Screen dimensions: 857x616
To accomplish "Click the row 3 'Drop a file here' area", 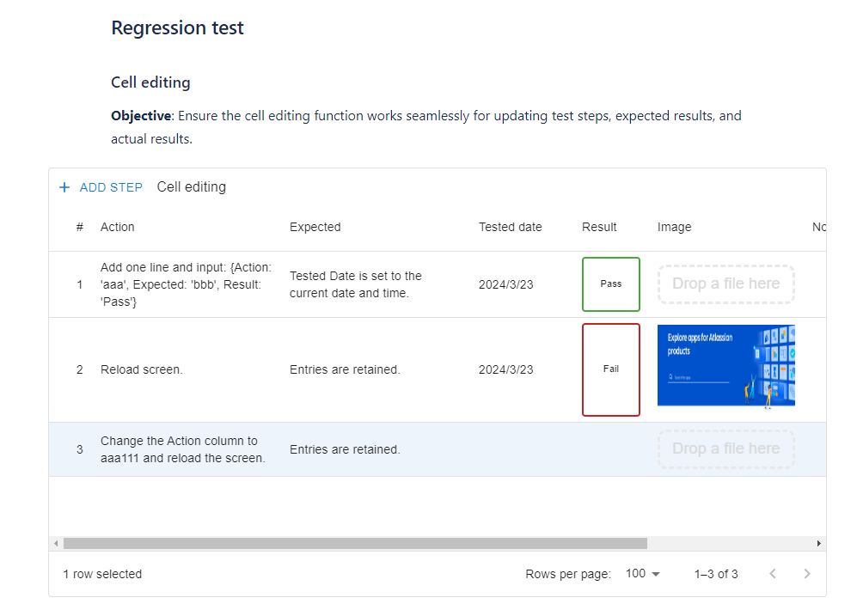I will pos(725,449).
